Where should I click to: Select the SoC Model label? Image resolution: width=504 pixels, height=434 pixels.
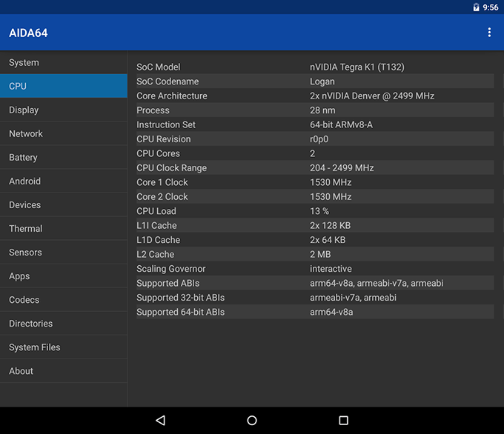[x=159, y=67]
